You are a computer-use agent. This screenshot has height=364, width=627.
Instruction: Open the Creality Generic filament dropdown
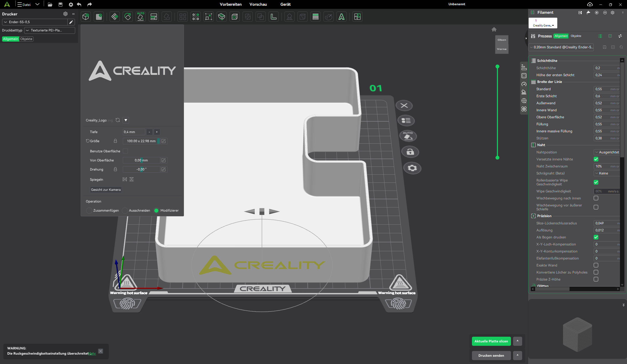pos(543,23)
